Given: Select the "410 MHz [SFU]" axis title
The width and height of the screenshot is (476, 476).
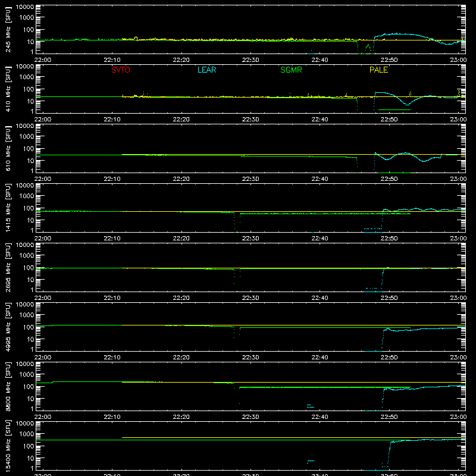Looking at the screenshot, I should (8, 89).
